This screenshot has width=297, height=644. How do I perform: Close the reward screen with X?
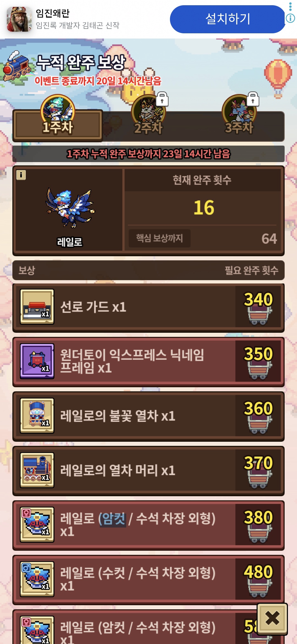(x=272, y=619)
